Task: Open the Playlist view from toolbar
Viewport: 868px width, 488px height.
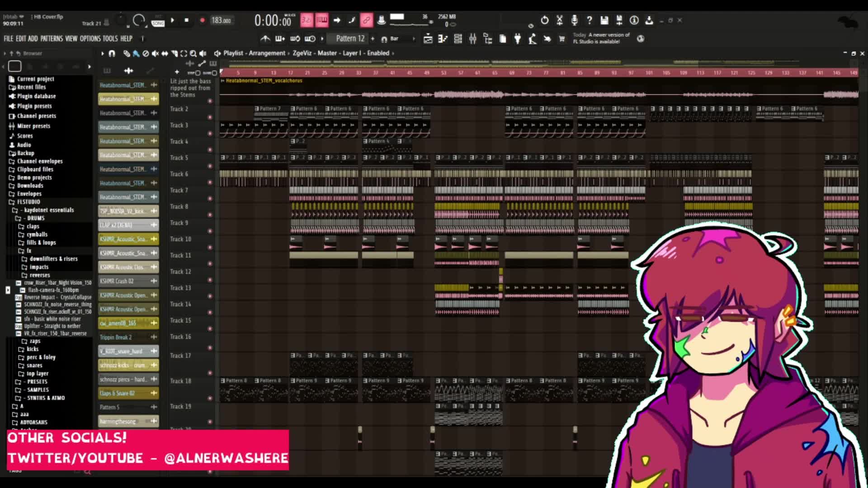Action: [428, 39]
